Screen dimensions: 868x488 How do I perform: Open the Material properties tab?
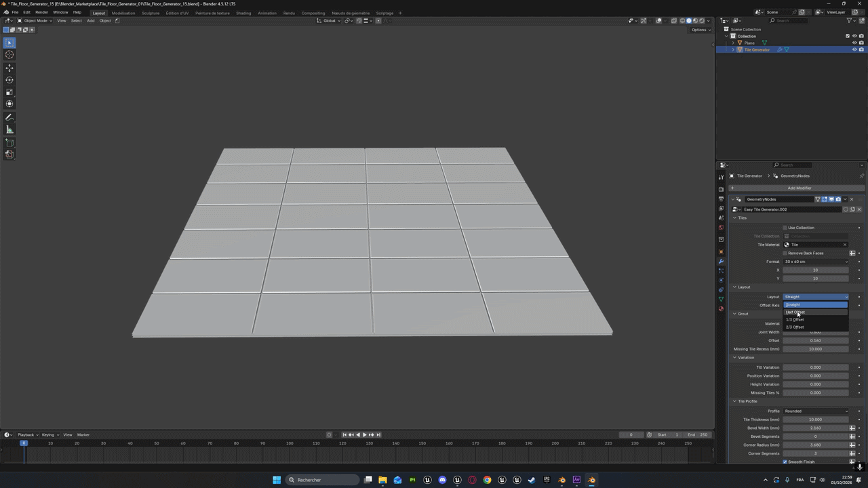point(721,308)
